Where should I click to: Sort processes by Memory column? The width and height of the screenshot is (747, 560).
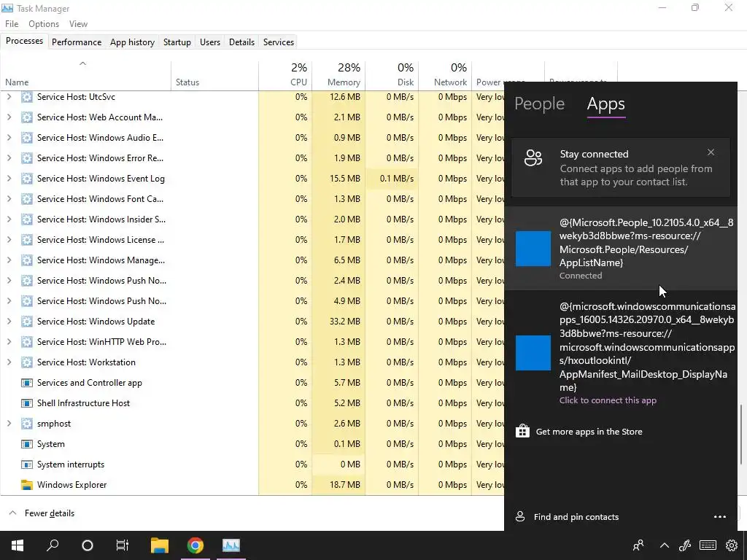[338, 75]
